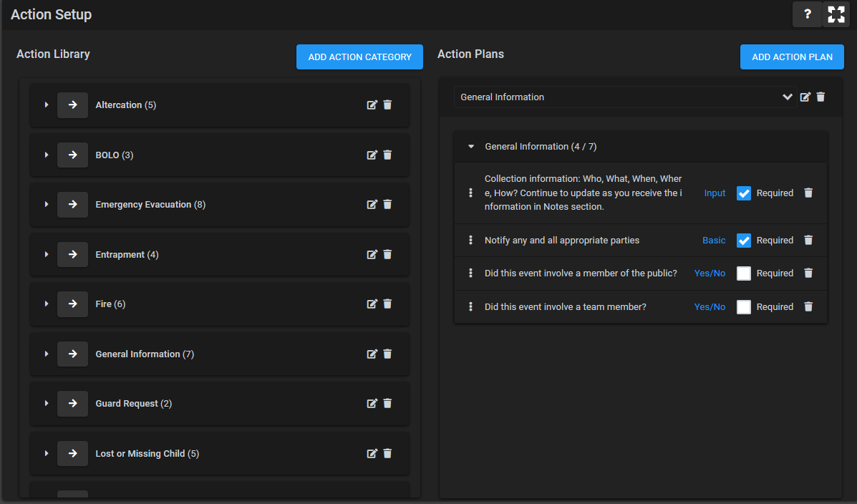Delete the Altercation category
Viewport: 857px width, 504px height.
click(x=387, y=105)
